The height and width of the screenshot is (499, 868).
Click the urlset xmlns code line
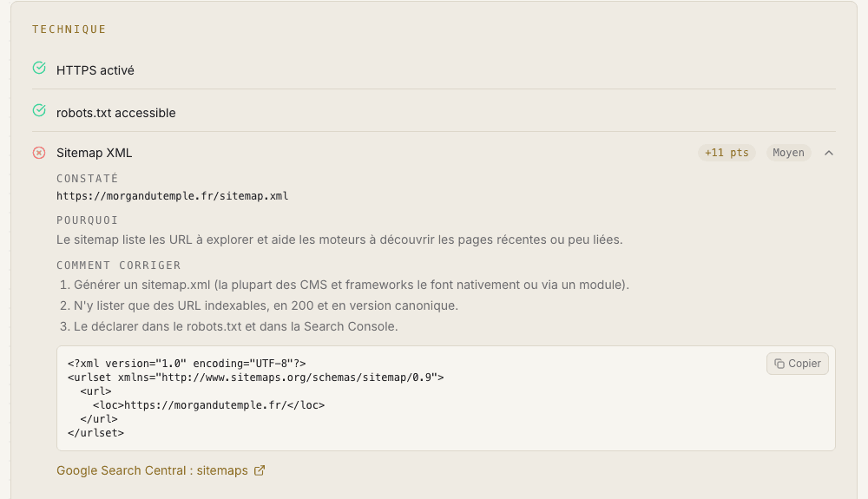(256, 378)
